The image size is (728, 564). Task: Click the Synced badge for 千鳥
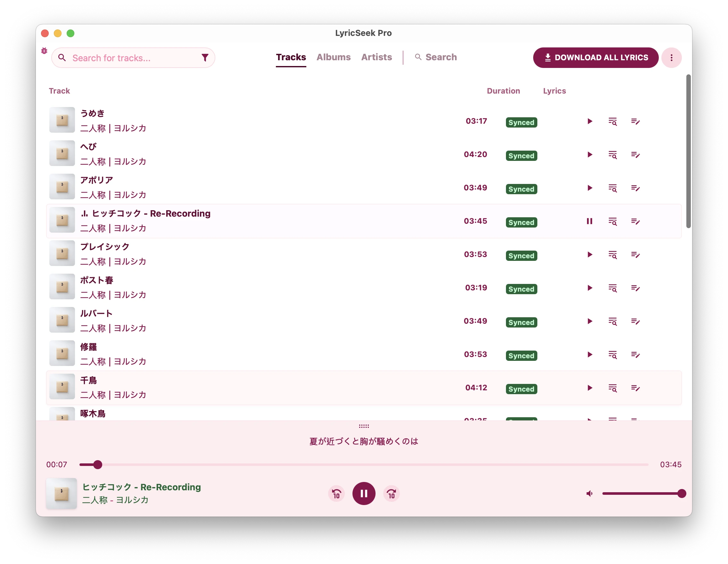[x=521, y=389]
